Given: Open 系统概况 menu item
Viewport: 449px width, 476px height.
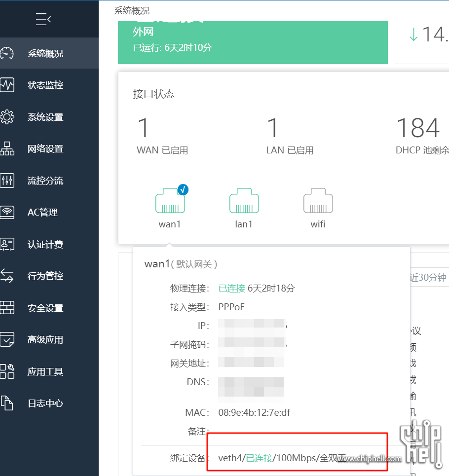Looking at the screenshot, I should pos(49,53).
